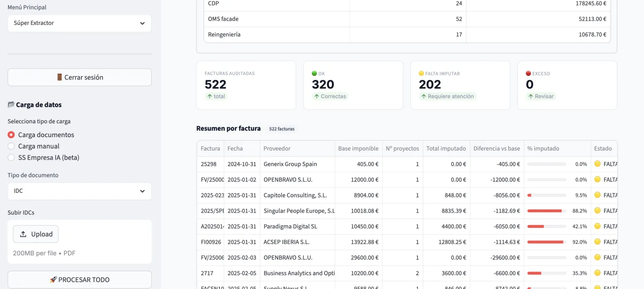Click yellow status dot in Capitole Consulting row
Image resolution: width=644 pixels, height=289 pixels.
coord(598,195)
